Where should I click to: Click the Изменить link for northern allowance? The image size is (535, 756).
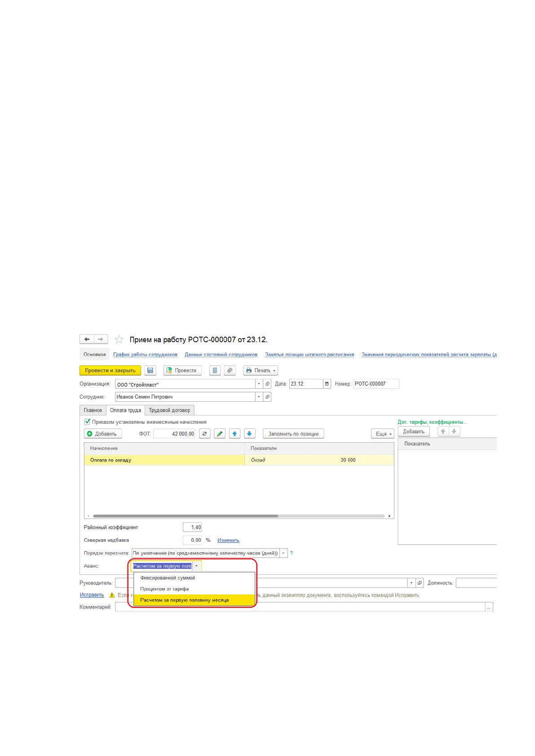tap(228, 540)
